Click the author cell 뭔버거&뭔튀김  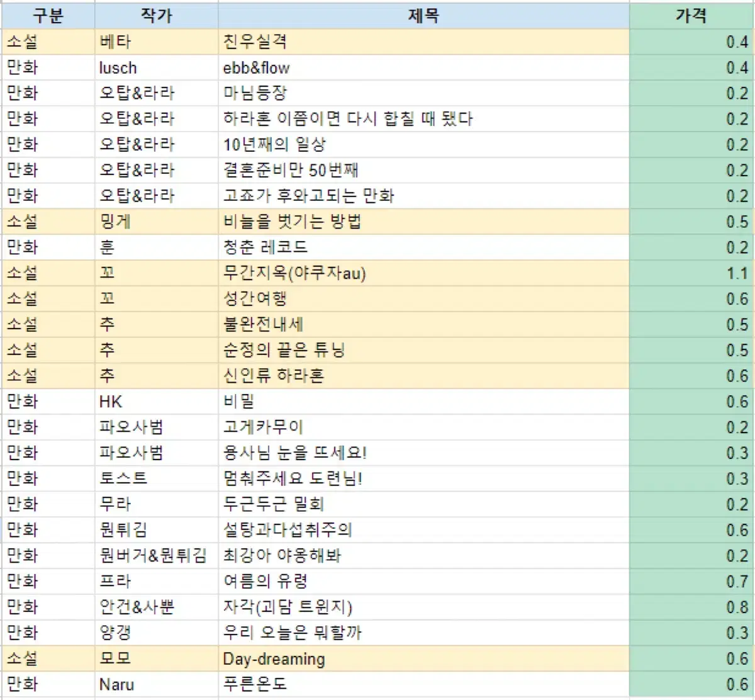(x=156, y=555)
